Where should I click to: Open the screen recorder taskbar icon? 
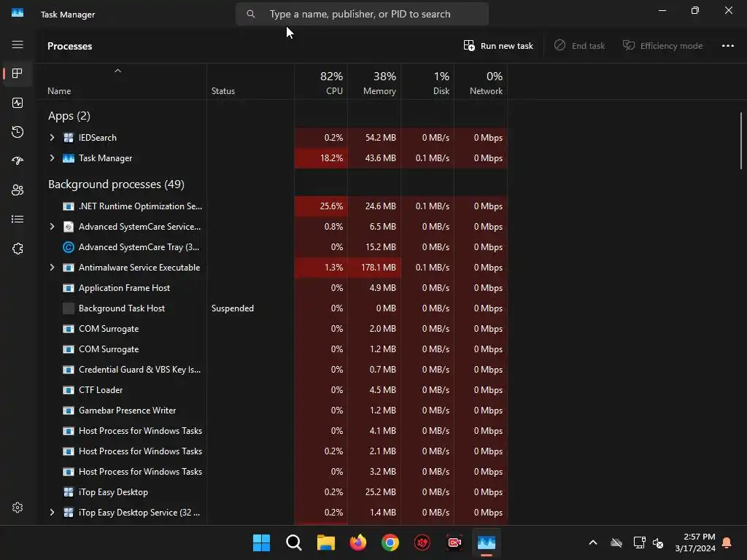pos(454,542)
